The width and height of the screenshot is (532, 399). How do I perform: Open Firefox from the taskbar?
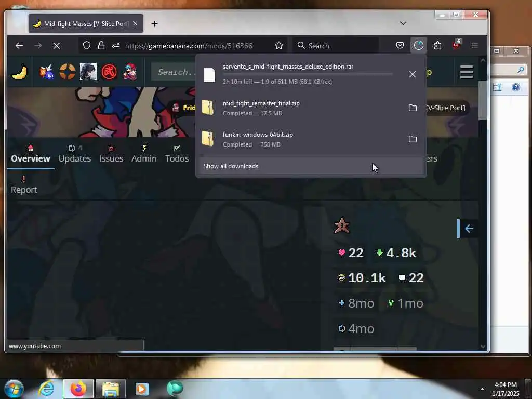click(78, 389)
